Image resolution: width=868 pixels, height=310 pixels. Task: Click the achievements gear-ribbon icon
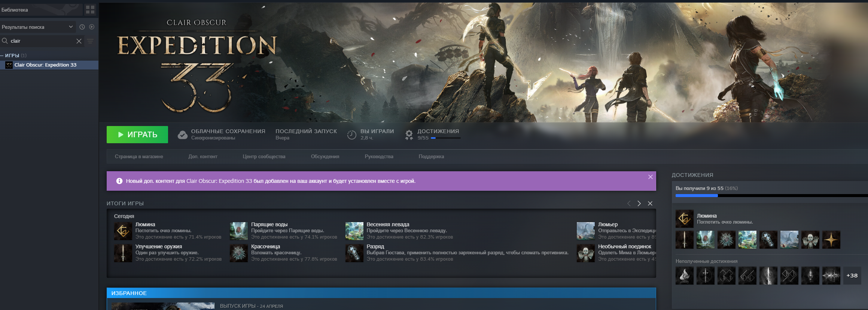[x=409, y=135]
